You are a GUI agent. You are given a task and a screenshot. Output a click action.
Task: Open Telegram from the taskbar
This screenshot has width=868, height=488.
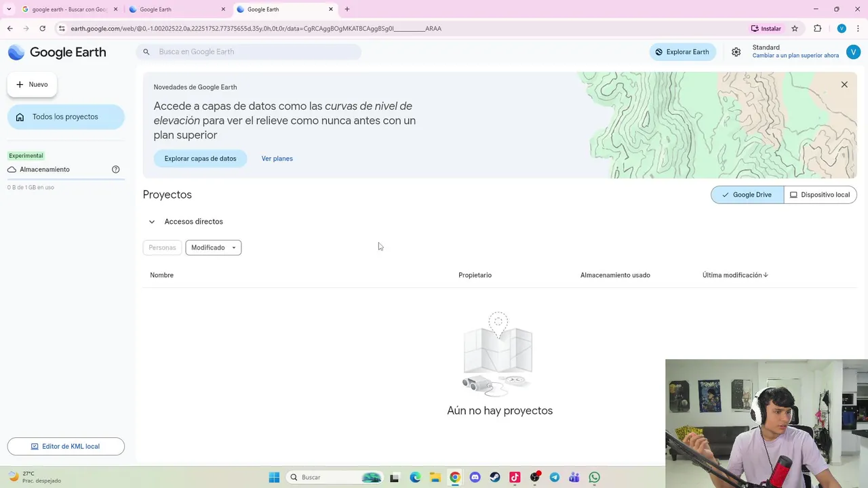(555, 477)
